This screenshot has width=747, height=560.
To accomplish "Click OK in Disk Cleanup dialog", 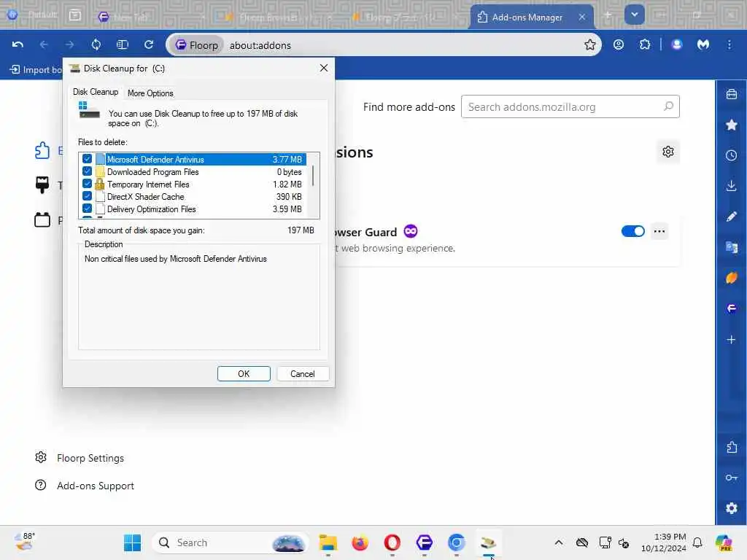I will click(x=244, y=374).
